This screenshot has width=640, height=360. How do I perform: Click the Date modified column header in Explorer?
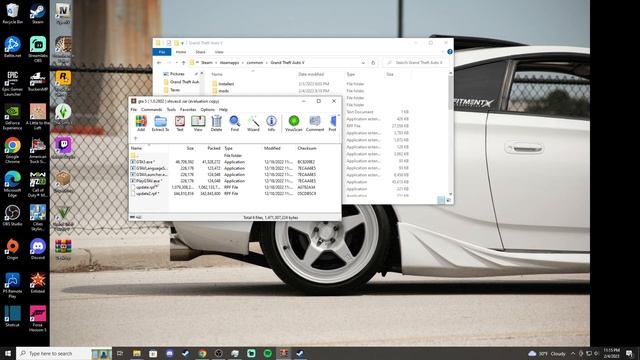311,74
